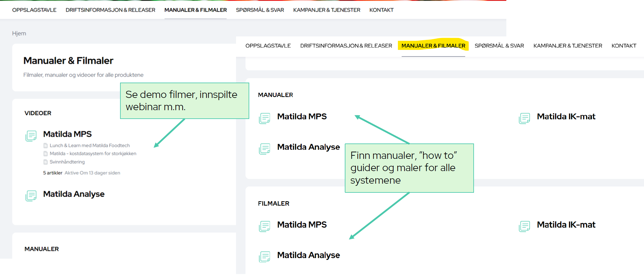The width and height of the screenshot is (644, 275).
Task: Open KAMPANJER & TJENESTER in top-left navigation
Action: (327, 10)
